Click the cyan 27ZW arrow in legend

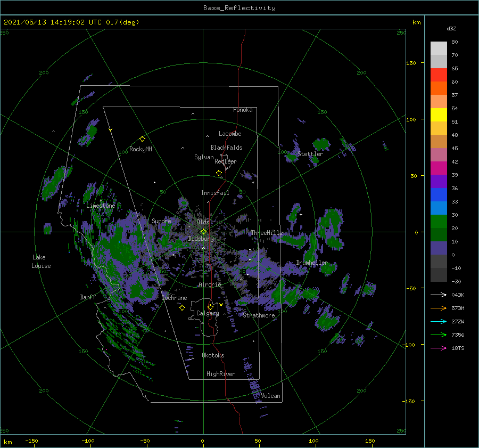coord(439,321)
